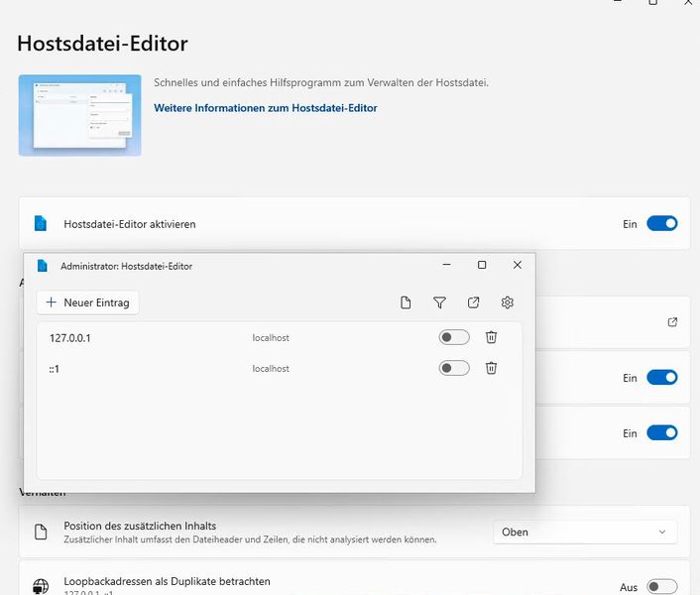Click open hosts file icon in editor toolbar
The image size is (700, 595).
(473, 302)
